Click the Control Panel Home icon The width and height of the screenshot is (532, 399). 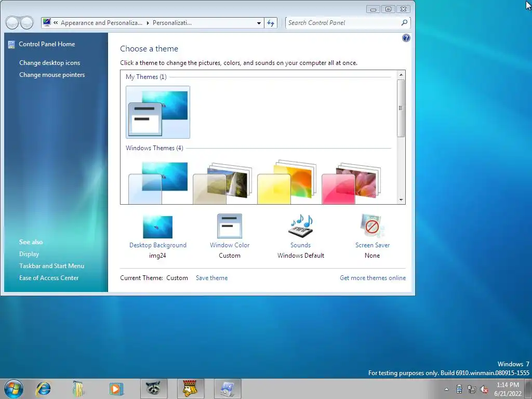coord(11,45)
